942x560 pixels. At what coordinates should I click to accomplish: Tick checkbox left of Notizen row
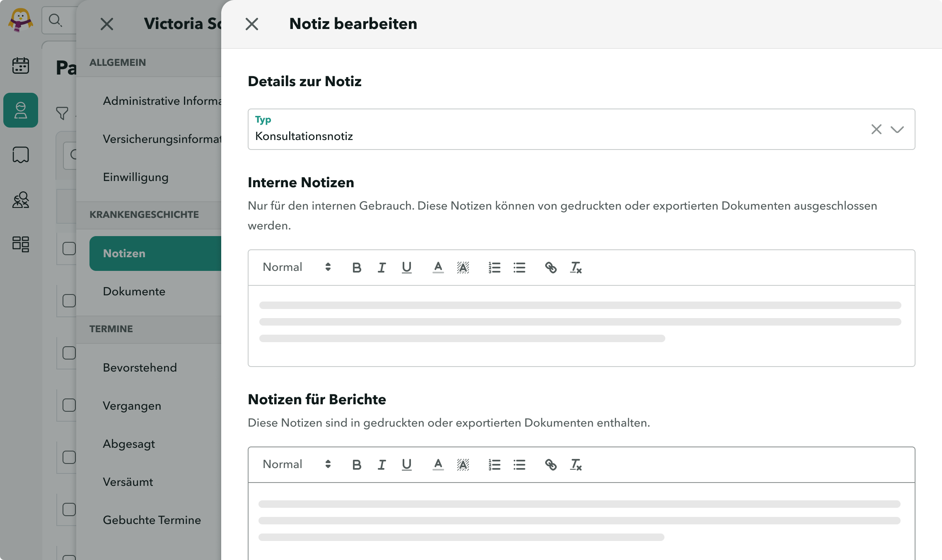coord(69,249)
